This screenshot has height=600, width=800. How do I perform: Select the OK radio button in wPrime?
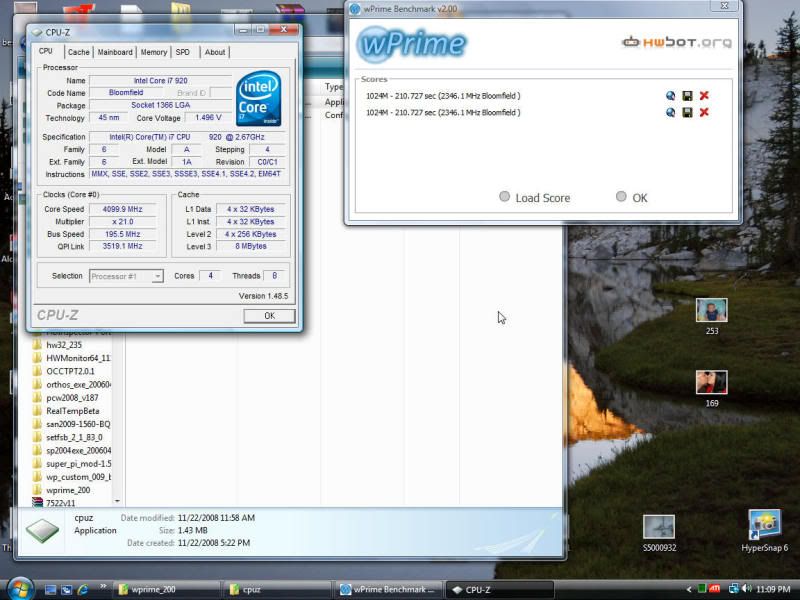tap(621, 196)
